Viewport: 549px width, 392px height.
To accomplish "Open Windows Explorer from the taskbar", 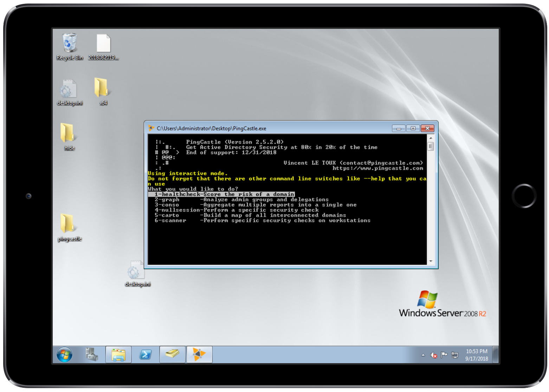I will [118, 354].
